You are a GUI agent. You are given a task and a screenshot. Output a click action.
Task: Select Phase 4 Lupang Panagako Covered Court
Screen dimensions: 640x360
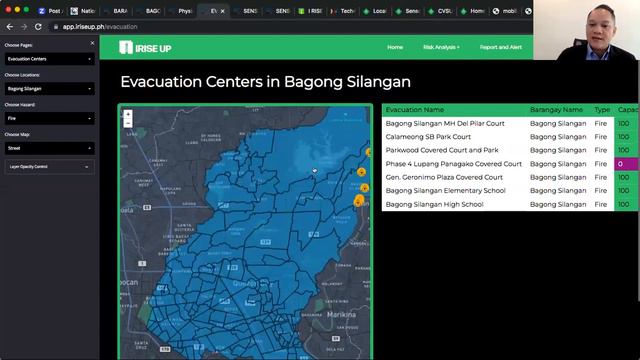(x=510, y=164)
